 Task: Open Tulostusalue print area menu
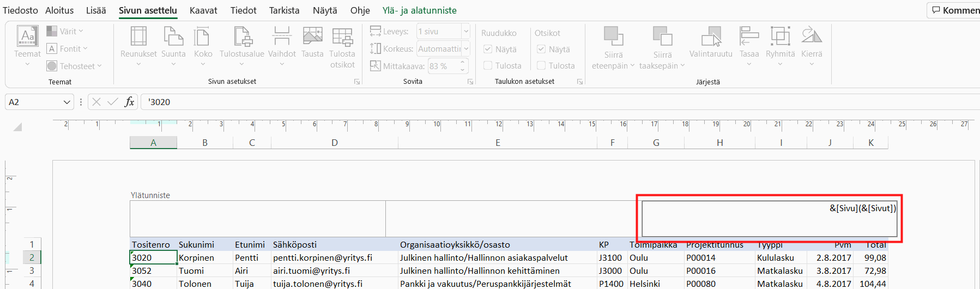[x=242, y=46]
